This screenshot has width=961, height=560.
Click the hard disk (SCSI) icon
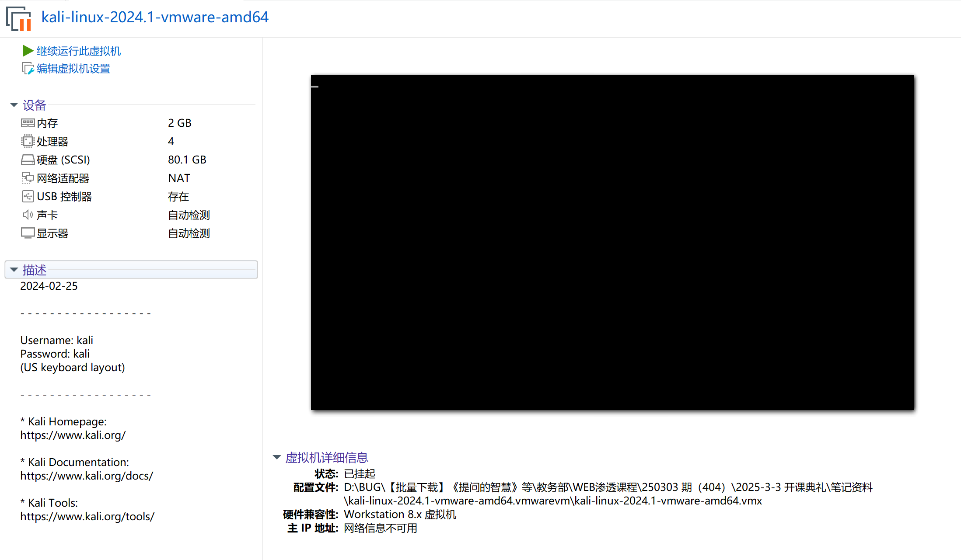[28, 160]
